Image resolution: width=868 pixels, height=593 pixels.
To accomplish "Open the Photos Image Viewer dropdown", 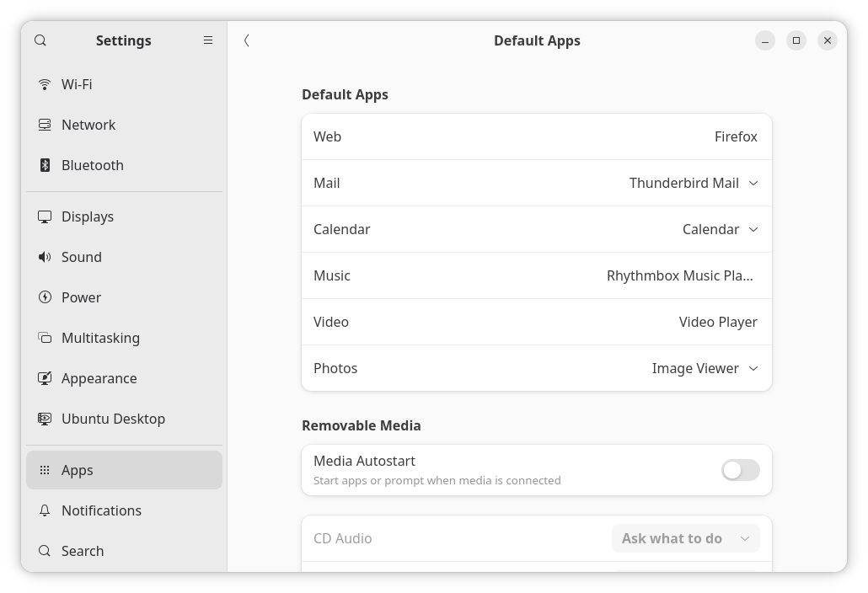I will 705,368.
